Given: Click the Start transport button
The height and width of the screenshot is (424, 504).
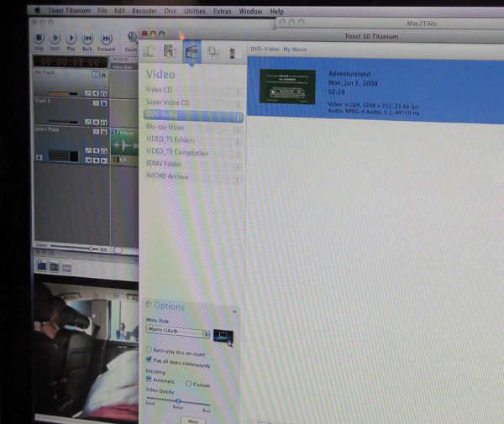Looking at the screenshot, I should tap(55, 39).
